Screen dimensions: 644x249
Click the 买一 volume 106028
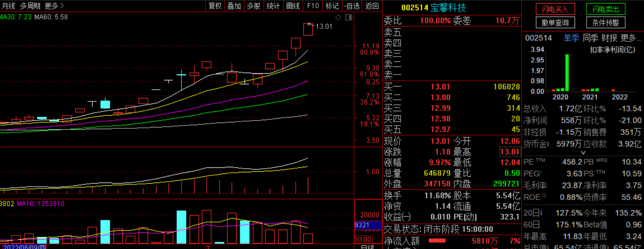click(506, 87)
